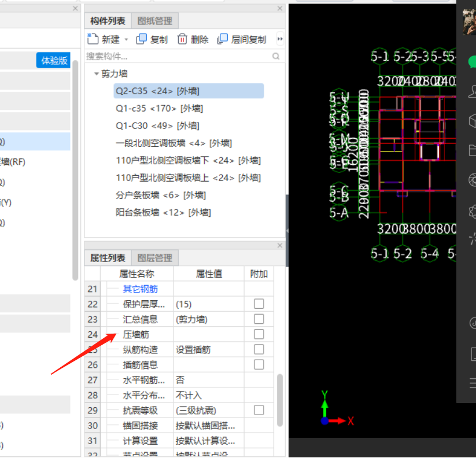Click the green chat bubble icon

point(472,62)
